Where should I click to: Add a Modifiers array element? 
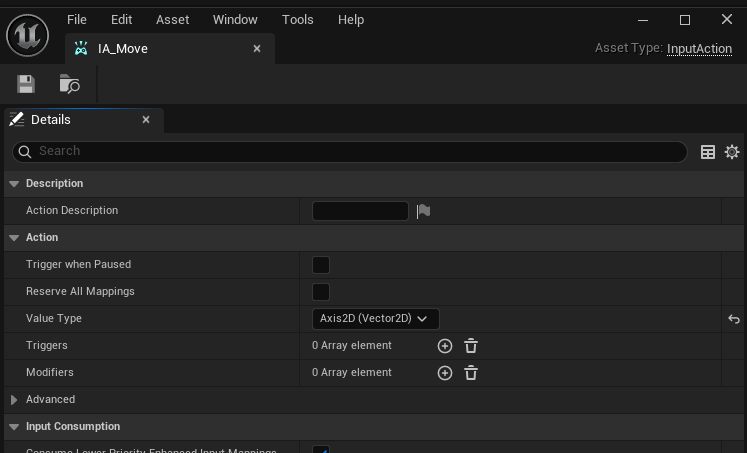[445, 373]
